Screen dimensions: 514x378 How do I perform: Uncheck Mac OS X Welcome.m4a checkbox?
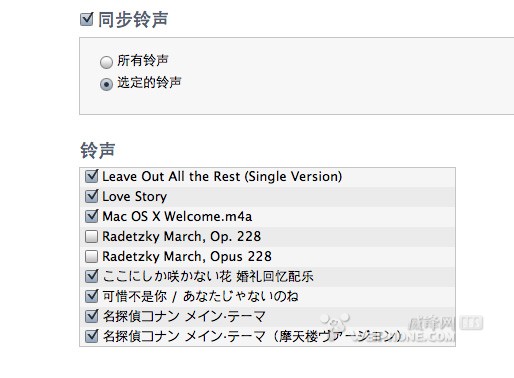pos(91,216)
